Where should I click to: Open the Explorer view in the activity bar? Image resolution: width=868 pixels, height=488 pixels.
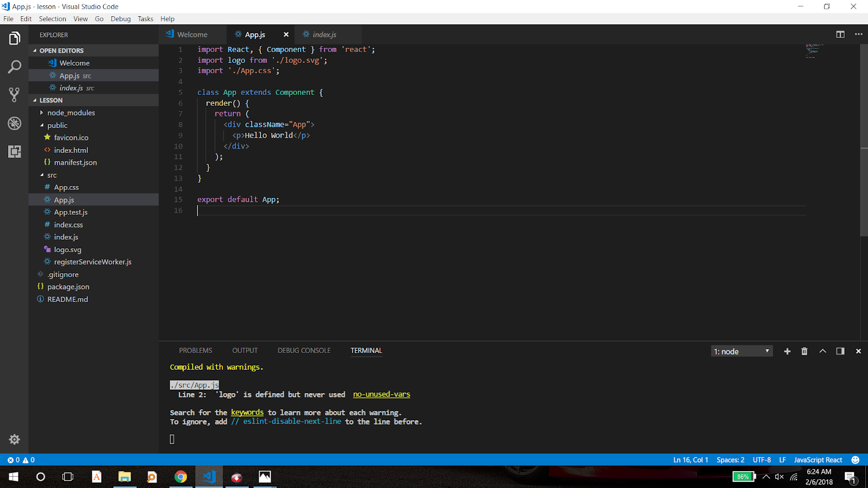(14, 38)
